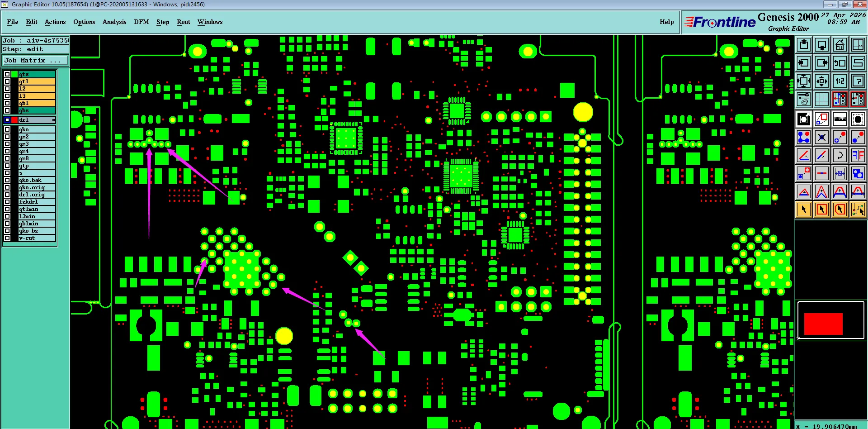Click the ruler measure tool icon
This screenshot has width=868, height=429.
[x=840, y=119]
